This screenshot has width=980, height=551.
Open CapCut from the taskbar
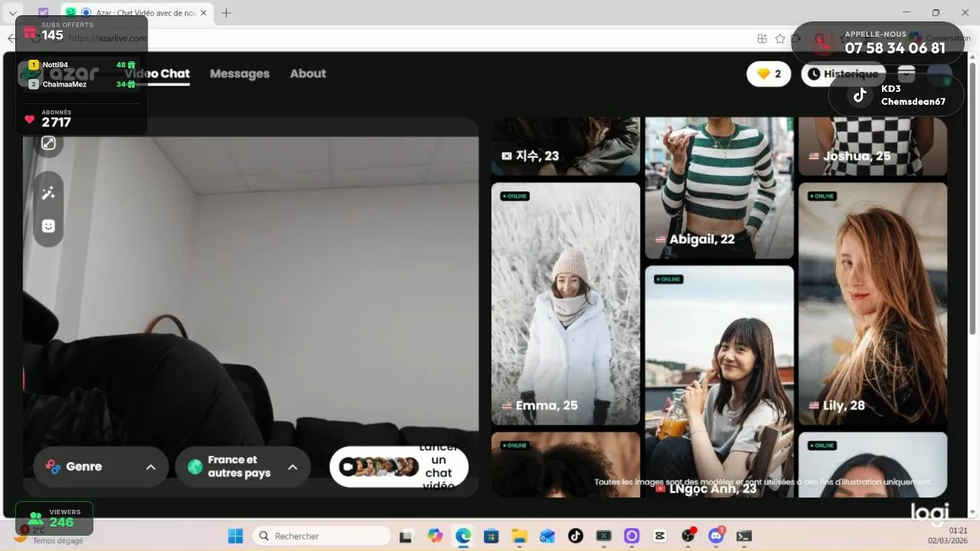click(x=660, y=536)
